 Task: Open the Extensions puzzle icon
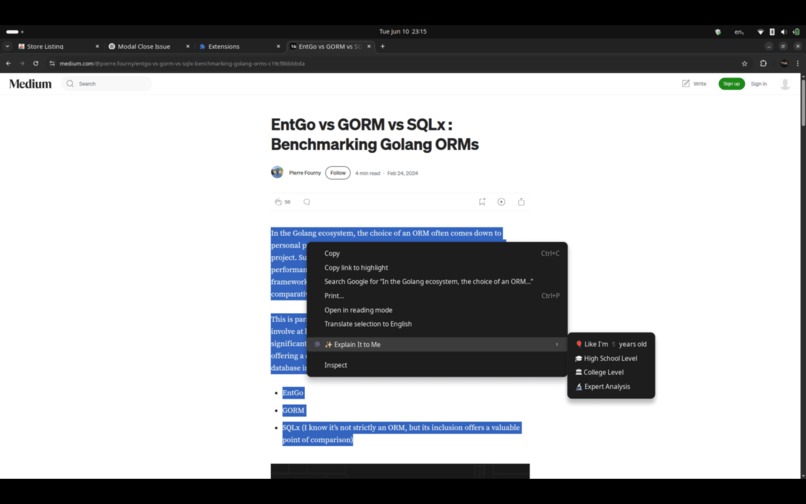pos(763,63)
